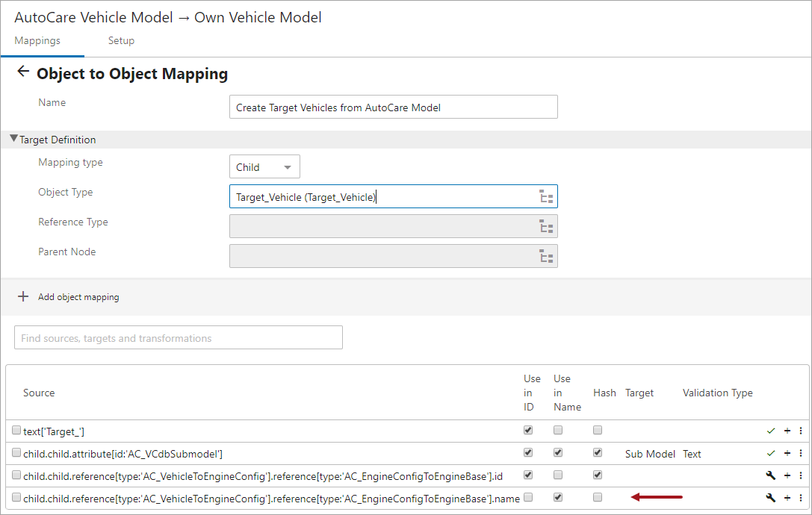812x515 pixels.
Task: Toggle Use in ID for AC_VCdbSubmodel row
Action: pyautogui.click(x=528, y=452)
